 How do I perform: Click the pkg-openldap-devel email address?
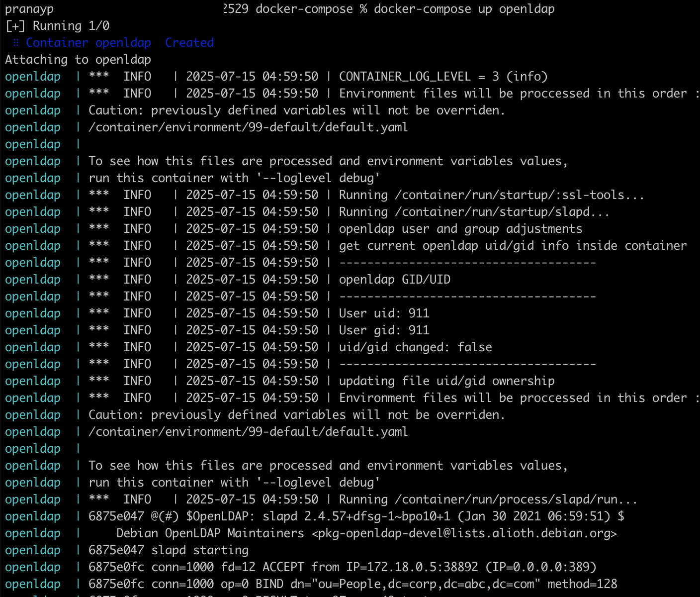pyautogui.click(x=464, y=533)
